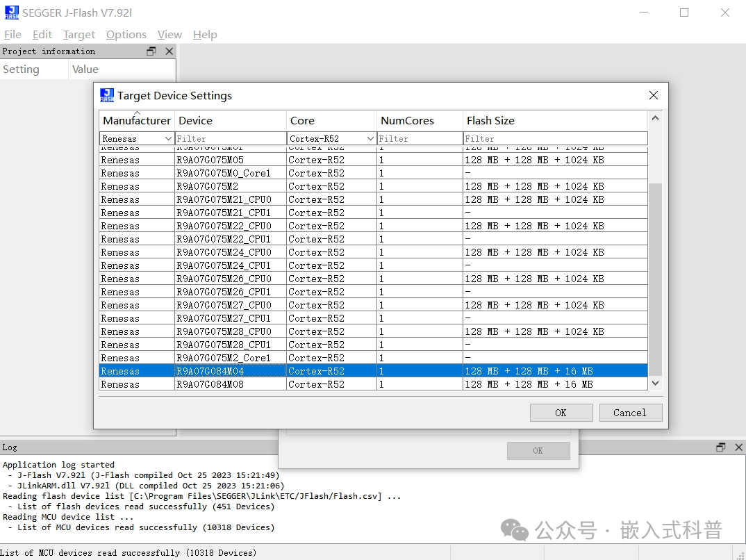Click the NumCores filter input field
This screenshot has width=746, height=560.
click(x=420, y=138)
